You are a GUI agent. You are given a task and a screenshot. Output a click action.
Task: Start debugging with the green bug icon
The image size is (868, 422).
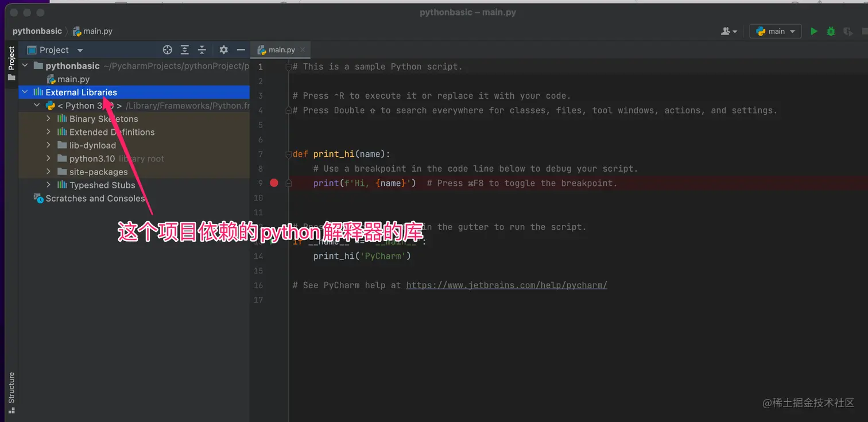tap(831, 32)
